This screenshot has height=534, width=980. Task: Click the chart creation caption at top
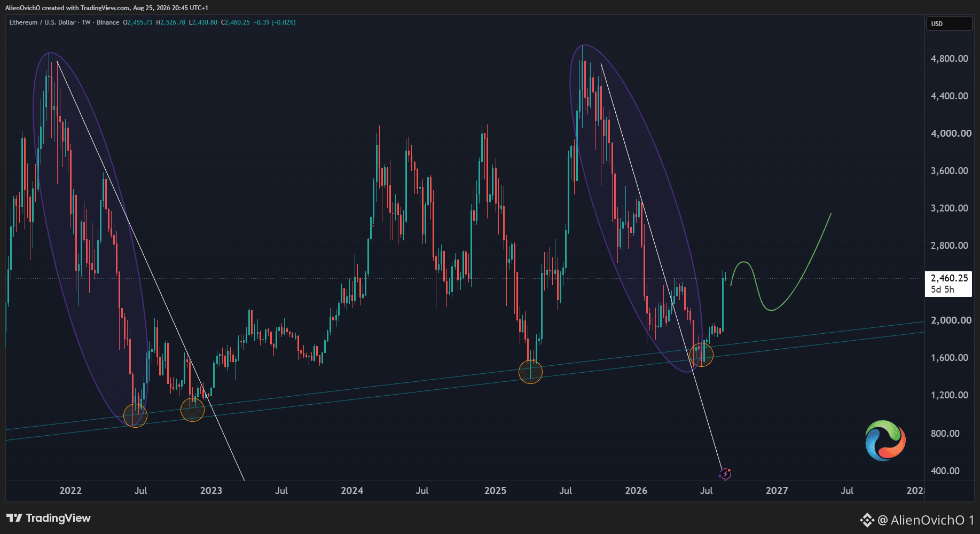coord(107,7)
